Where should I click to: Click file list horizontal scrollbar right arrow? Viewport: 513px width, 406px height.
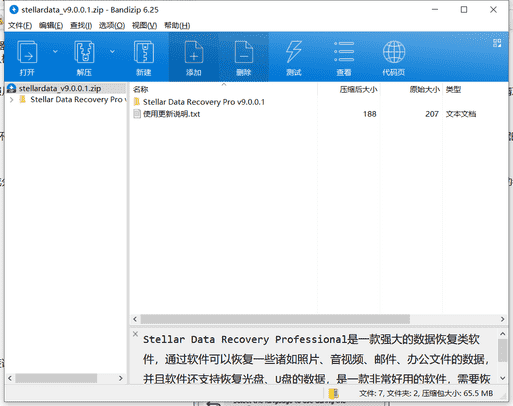click(x=502, y=319)
